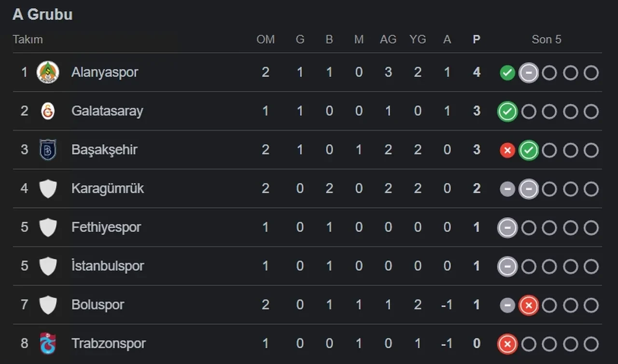Click the OM matches played header
Screen dimensions: 618x364
[x=266, y=40]
